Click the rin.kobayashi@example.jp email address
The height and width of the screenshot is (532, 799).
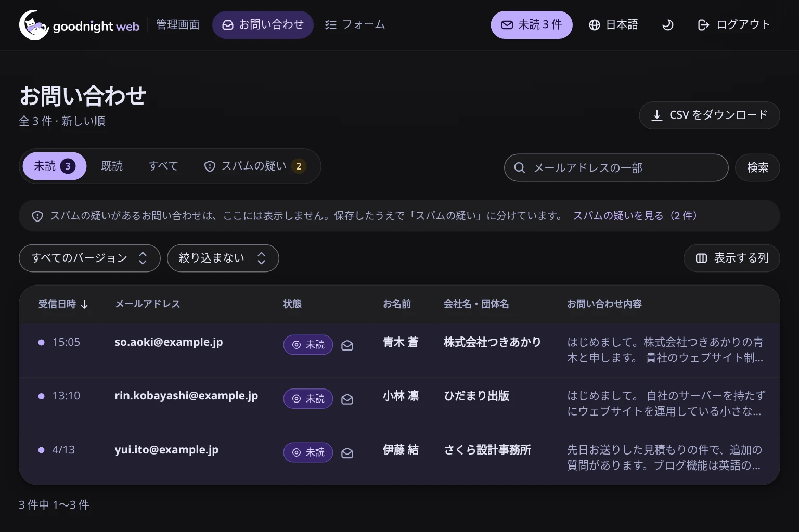coord(186,396)
